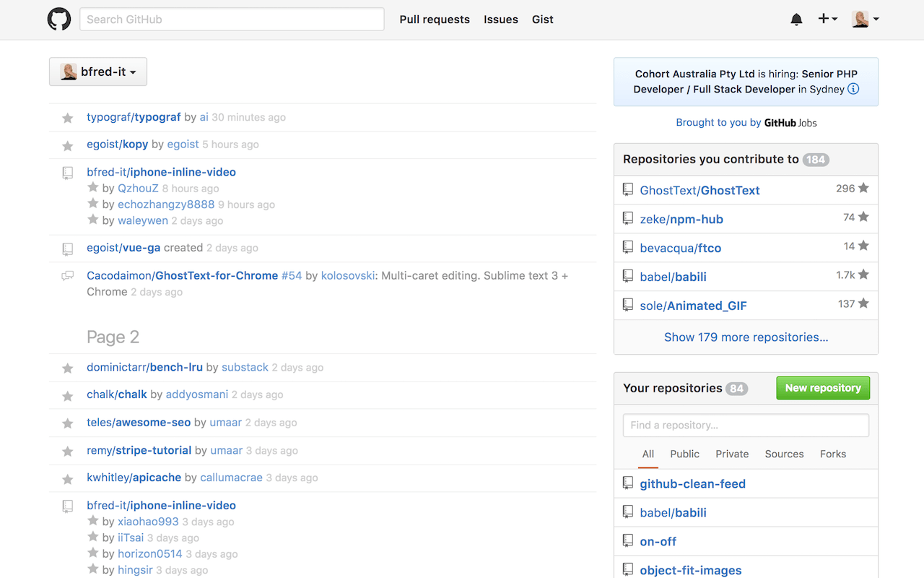Viewport: 924px width, 578px height.
Task: Focus the Find a repository field
Action: point(746,425)
